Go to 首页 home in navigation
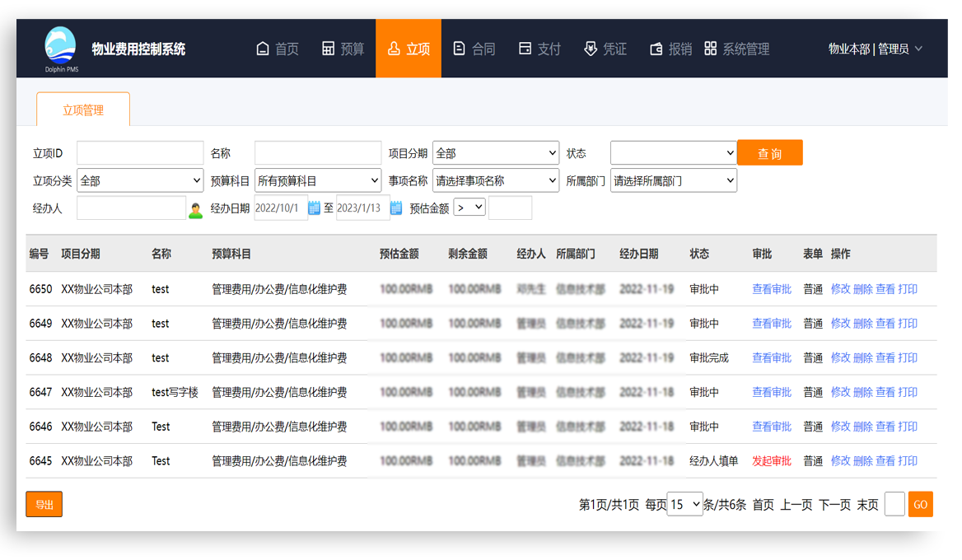962x560 pixels. point(278,49)
